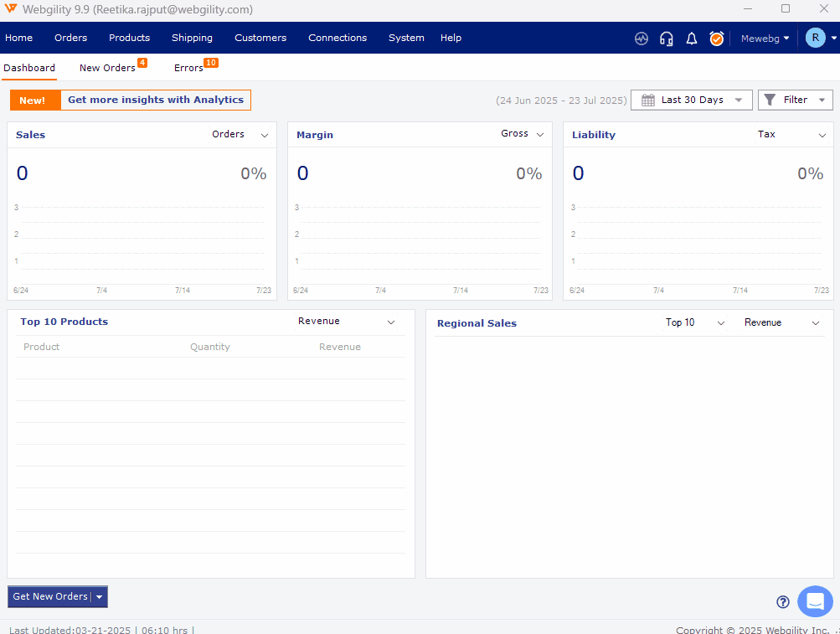Image resolution: width=840 pixels, height=634 pixels.
Task: Open the chat bubble widget
Action: (x=815, y=601)
